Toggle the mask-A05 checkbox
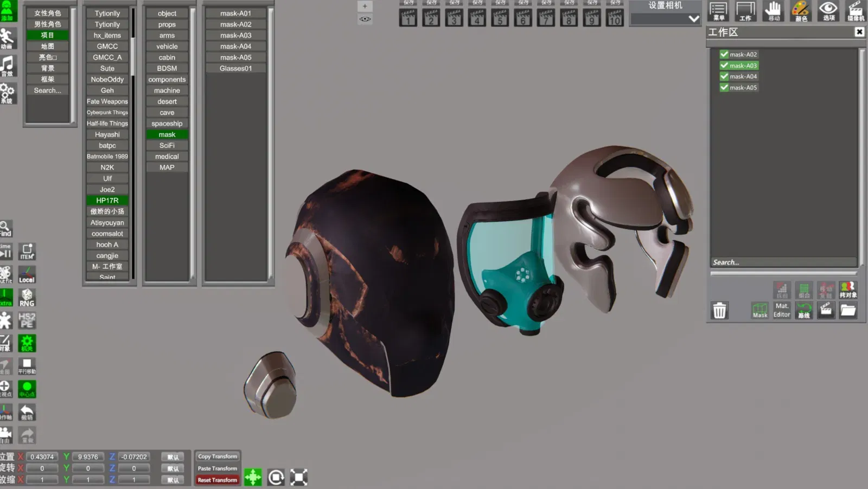 724,87
